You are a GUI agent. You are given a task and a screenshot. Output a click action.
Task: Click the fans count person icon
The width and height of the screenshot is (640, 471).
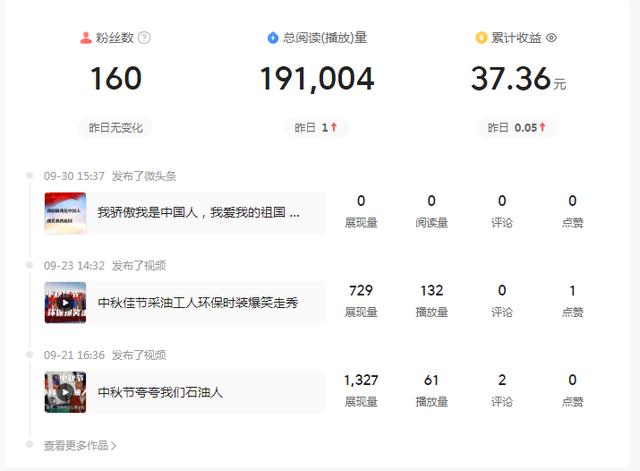pos(86,38)
